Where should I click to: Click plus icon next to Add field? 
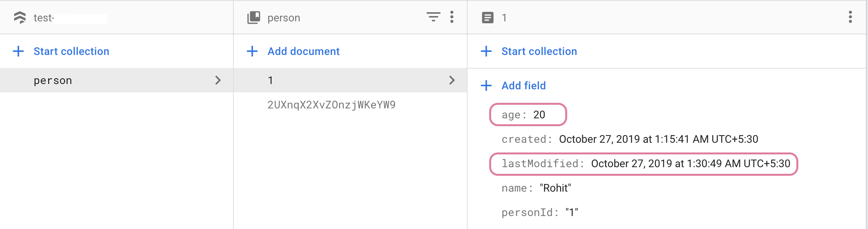coord(486,85)
